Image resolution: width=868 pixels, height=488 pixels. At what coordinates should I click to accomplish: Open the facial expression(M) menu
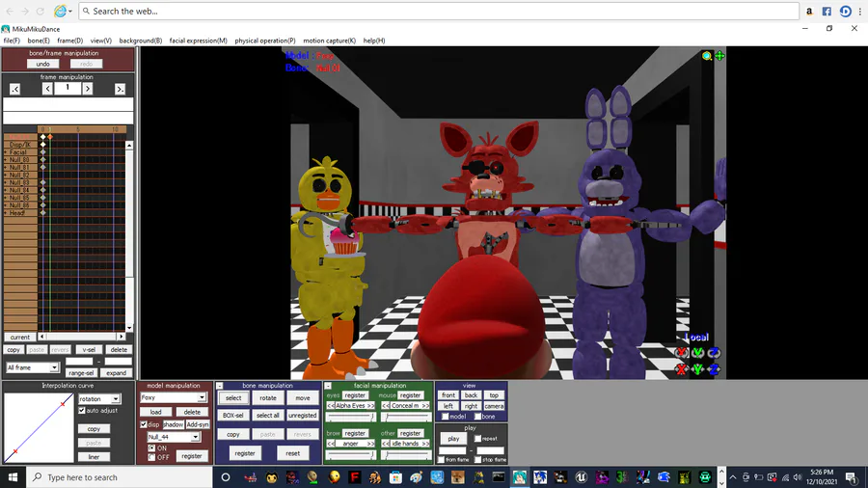click(x=198, y=41)
